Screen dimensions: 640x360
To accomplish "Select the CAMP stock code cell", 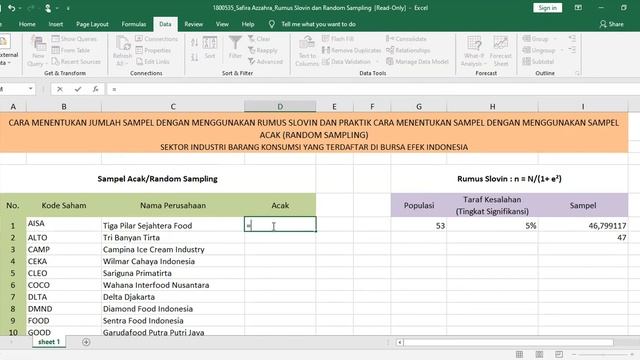I will pyautogui.click(x=64, y=249).
